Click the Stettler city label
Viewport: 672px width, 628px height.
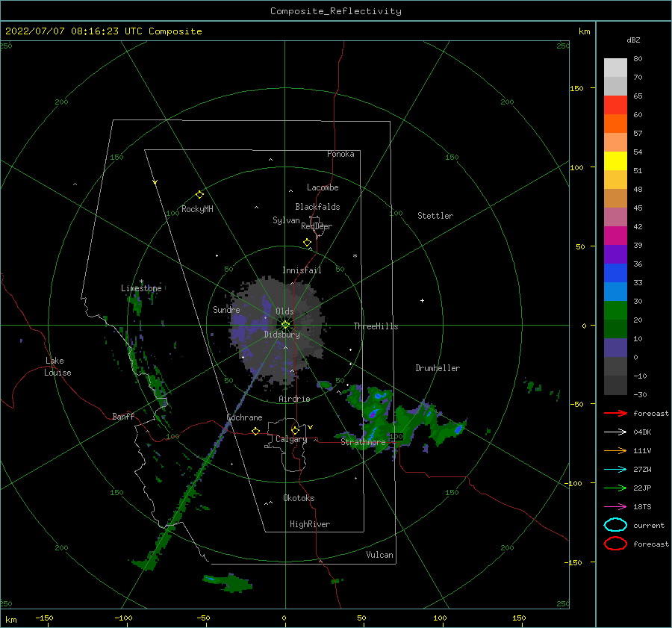(x=435, y=216)
